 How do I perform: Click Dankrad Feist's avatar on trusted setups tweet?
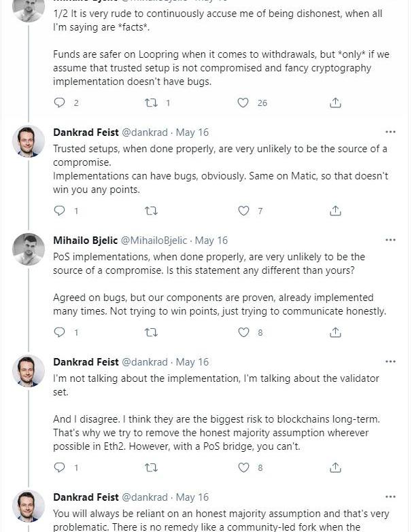29,141
